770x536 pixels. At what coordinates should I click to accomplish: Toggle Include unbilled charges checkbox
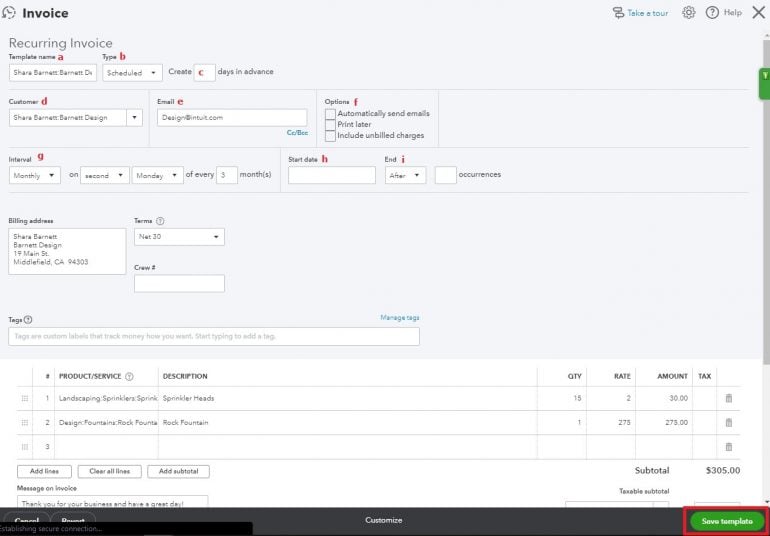330,136
